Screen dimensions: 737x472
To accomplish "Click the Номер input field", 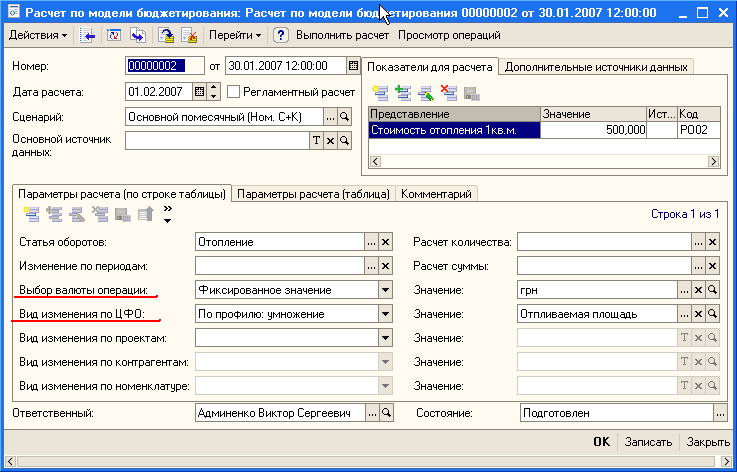I will [x=164, y=66].
